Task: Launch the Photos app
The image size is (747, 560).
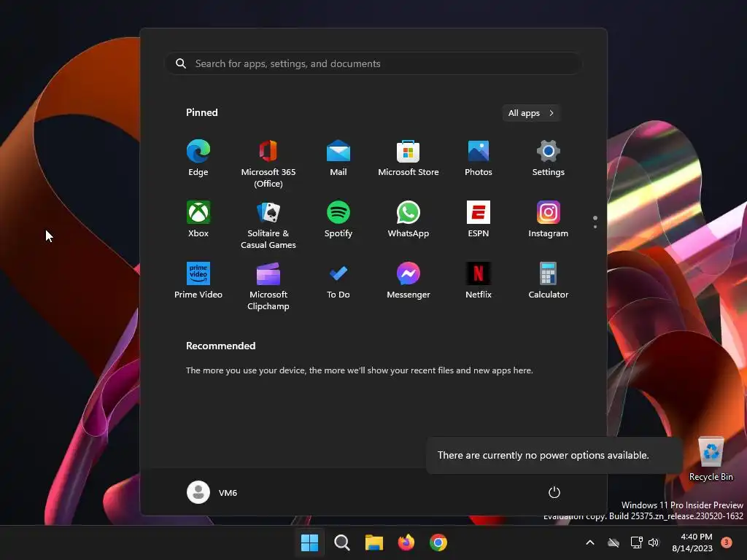Action: (x=479, y=158)
